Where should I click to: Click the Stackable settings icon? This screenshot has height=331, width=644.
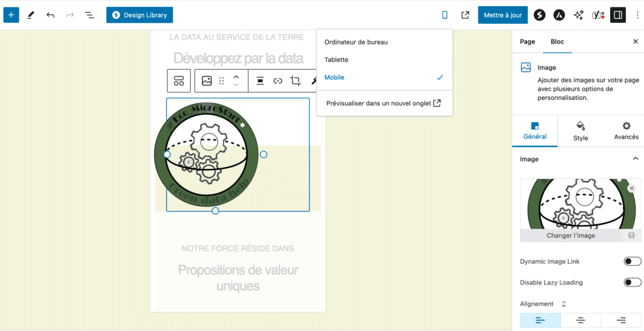pos(540,14)
